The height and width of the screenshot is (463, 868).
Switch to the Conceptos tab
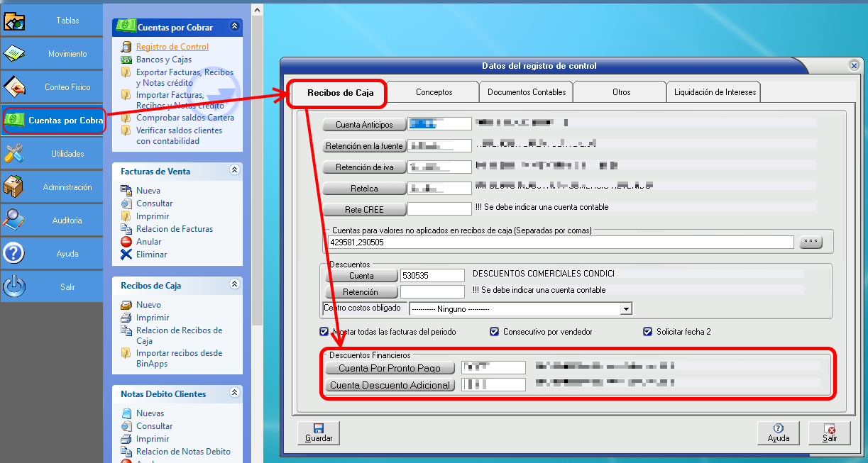tap(434, 92)
